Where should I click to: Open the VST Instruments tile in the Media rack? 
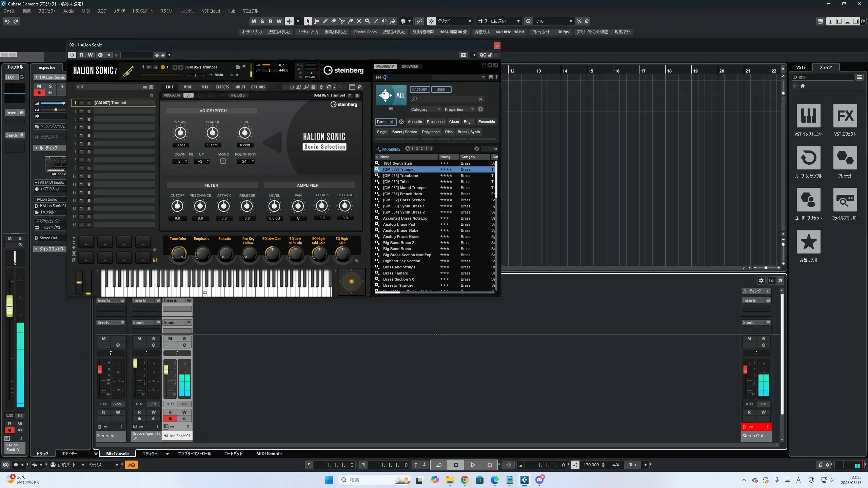[808, 116]
